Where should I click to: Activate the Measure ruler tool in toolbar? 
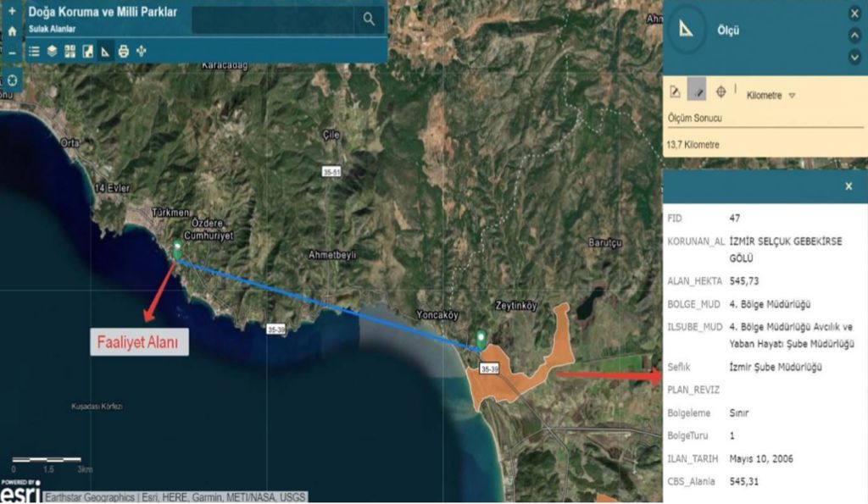(x=105, y=51)
